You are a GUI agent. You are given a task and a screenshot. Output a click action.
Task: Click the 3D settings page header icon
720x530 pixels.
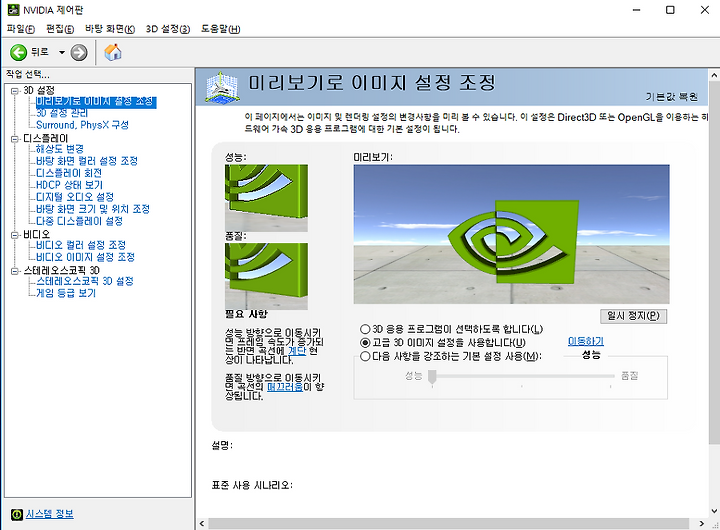222,87
